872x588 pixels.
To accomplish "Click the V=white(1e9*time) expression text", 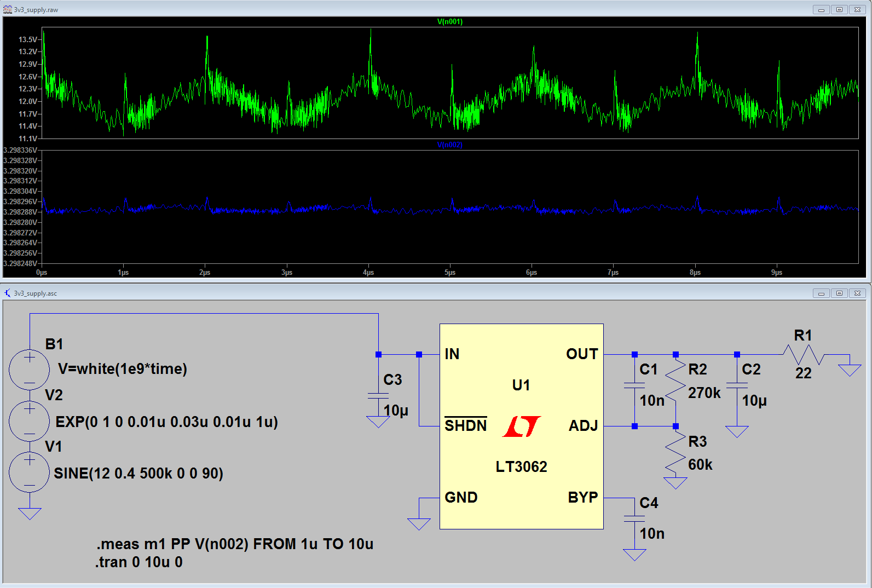I will 123,369.
